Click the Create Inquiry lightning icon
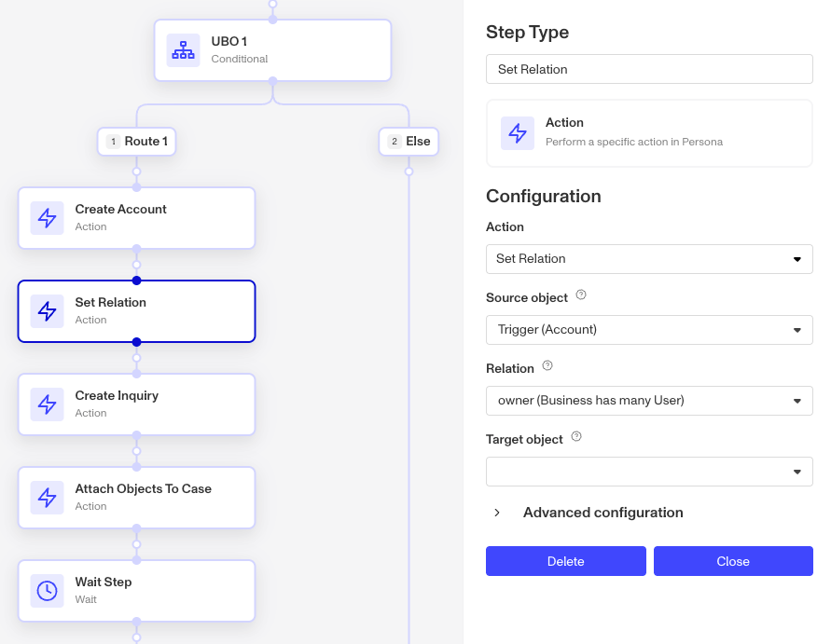 pos(48,404)
